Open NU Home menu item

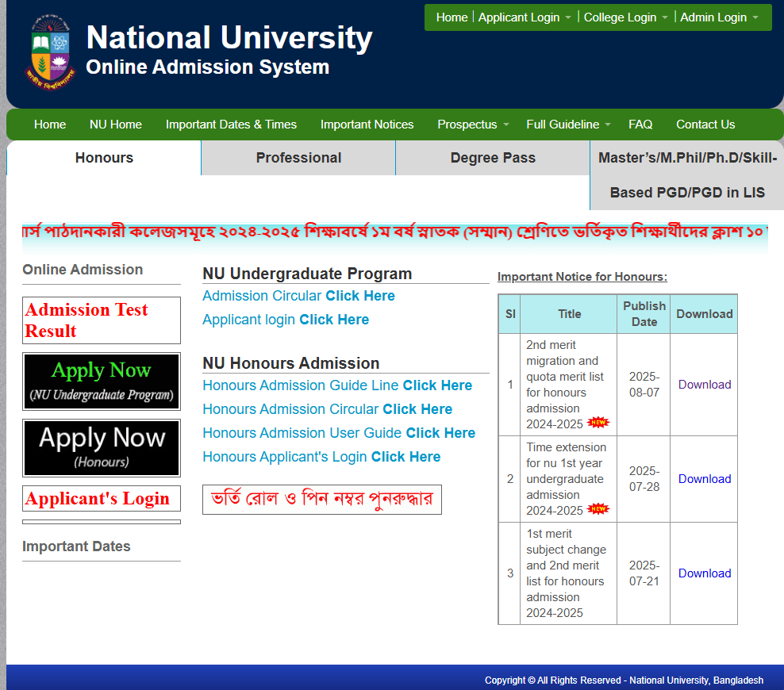click(116, 125)
